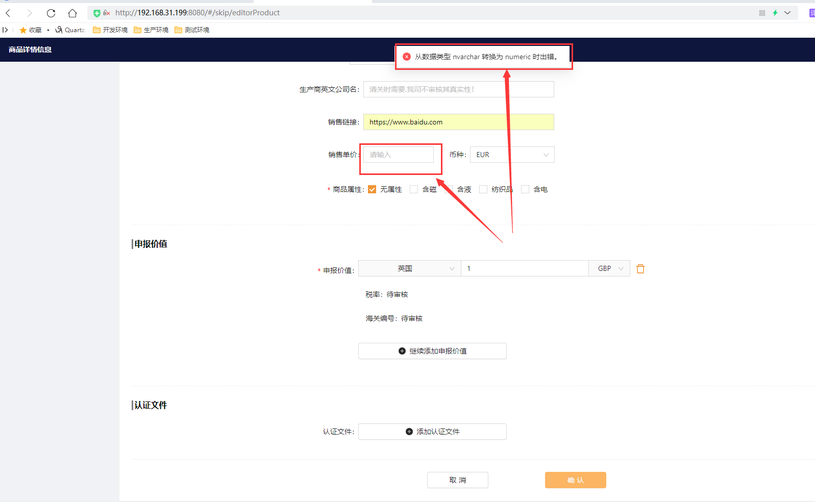Enable the 含电 checkbox

(x=525, y=189)
